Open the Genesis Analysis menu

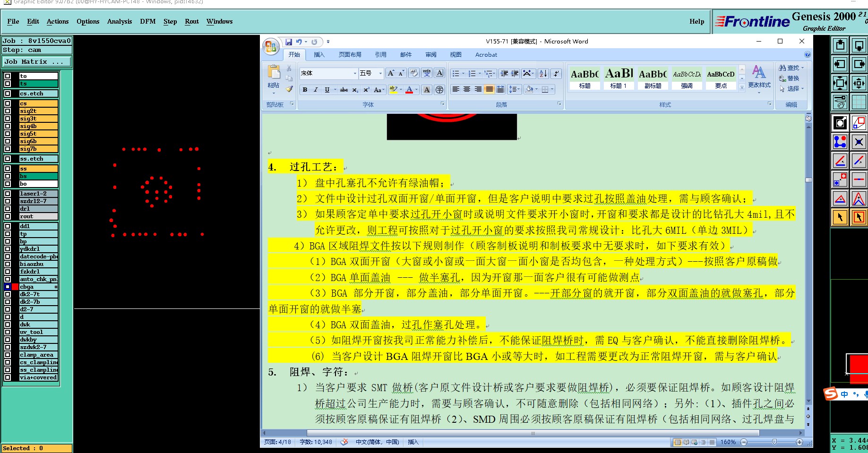[120, 22]
